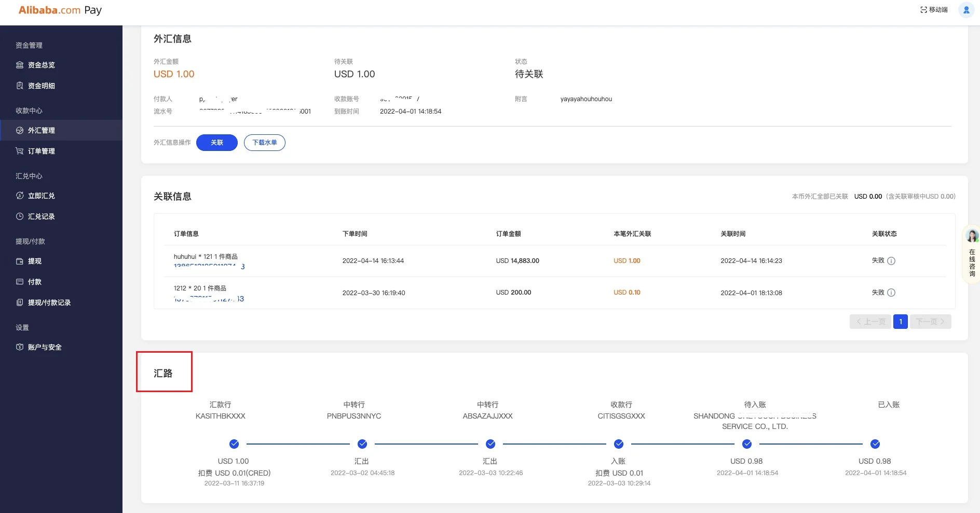The height and width of the screenshot is (513, 980).
Task: Open the huhuhui order number link
Action: (x=209, y=266)
